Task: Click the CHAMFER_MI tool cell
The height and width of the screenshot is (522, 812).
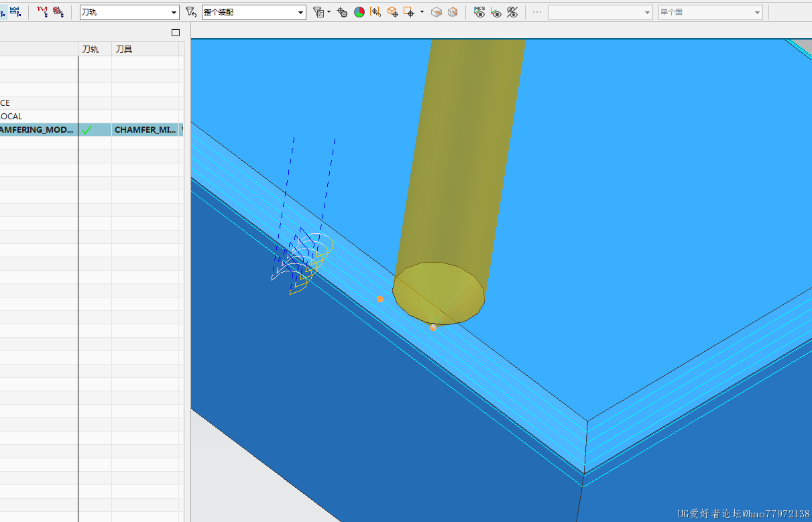Action: (x=146, y=129)
